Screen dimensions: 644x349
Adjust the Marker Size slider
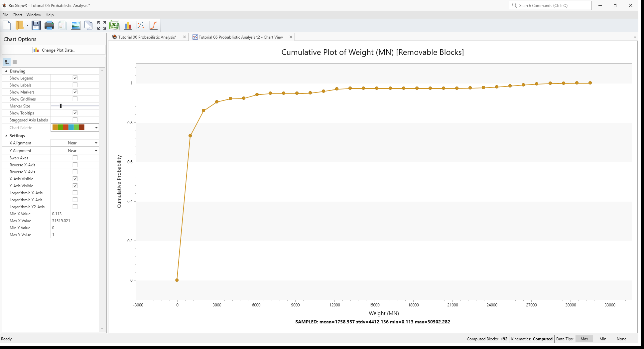coord(61,106)
